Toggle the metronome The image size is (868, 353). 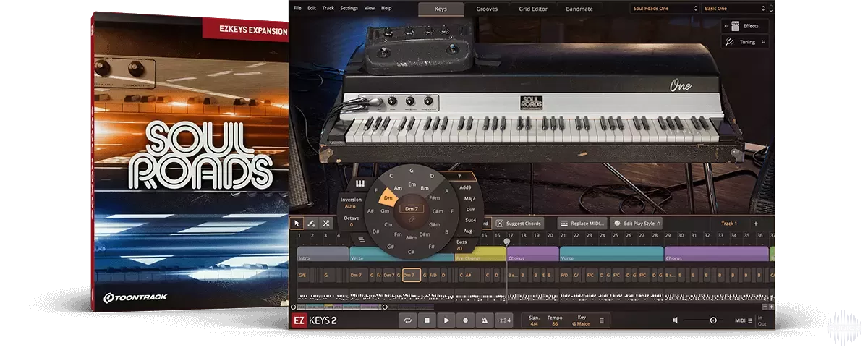485,320
